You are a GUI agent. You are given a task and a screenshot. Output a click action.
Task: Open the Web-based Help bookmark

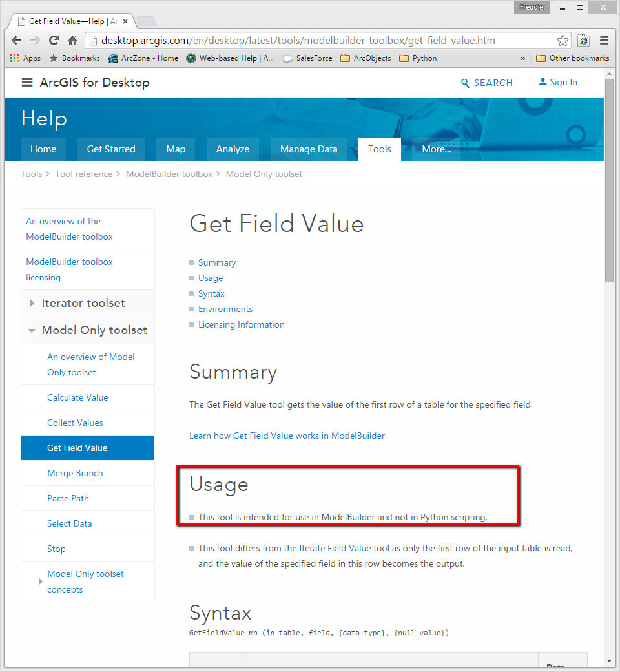click(230, 58)
